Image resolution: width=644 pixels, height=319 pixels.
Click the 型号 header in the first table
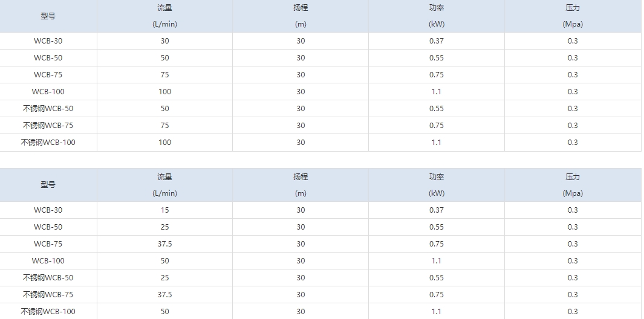click(x=48, y=16)
